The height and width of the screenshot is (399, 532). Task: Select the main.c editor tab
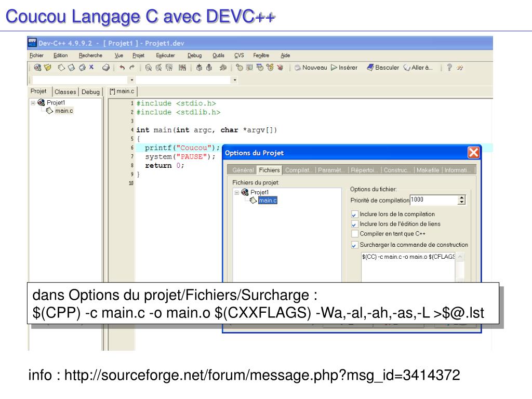122,91
